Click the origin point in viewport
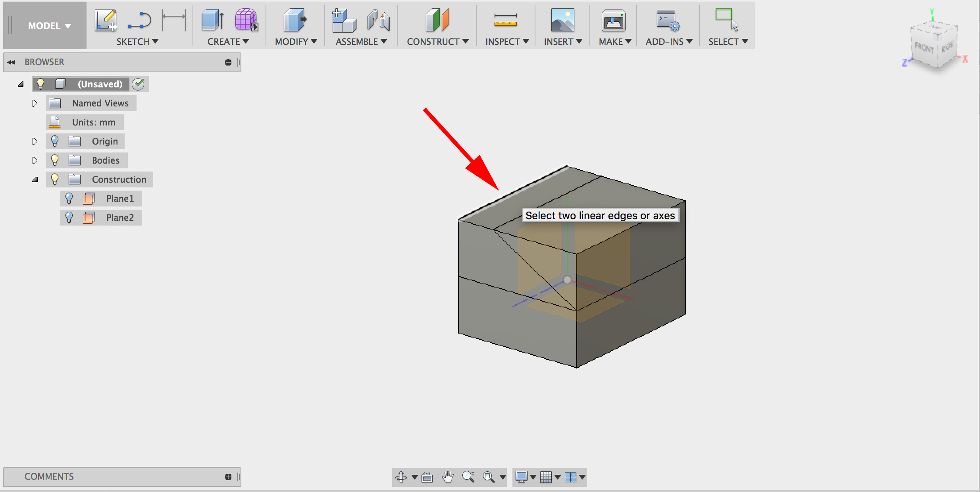Image resolution: width=980 pixels, height=492 pixels. click(x=567, y=280)
